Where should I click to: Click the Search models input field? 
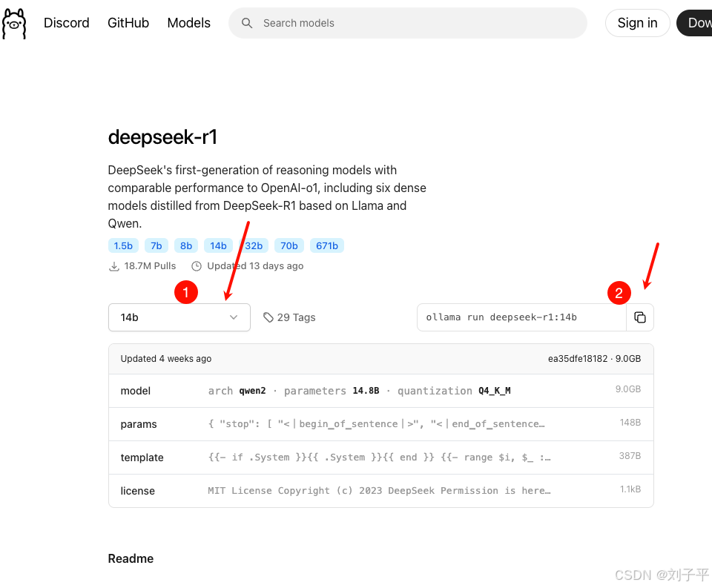pyautogui.click(x=408, y=23)
